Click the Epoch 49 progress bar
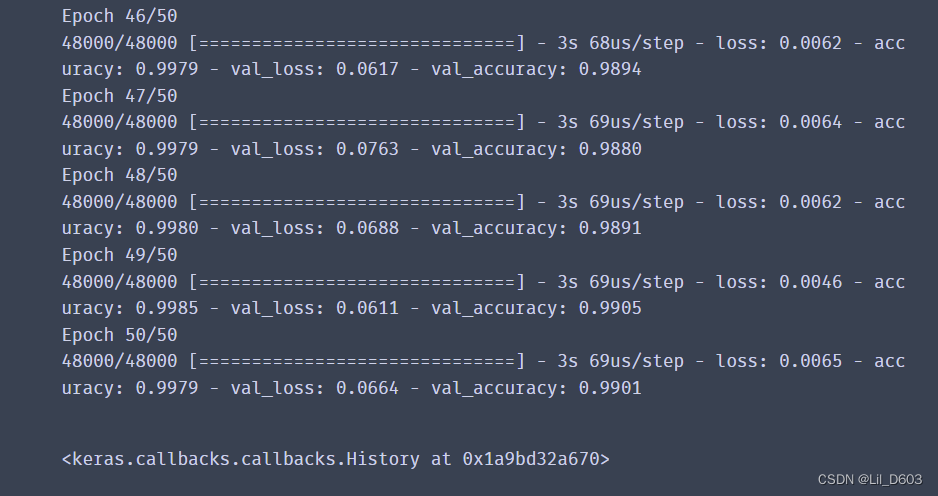 pos(357,281)
